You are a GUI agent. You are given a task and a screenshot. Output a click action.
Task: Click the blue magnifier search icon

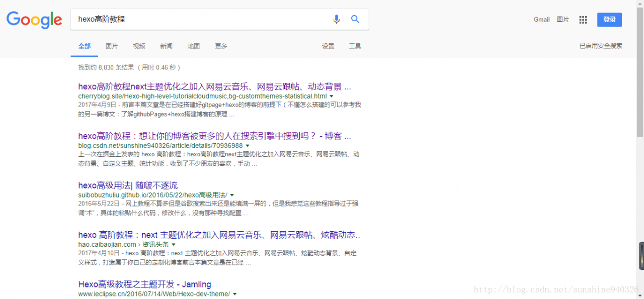click(x=355, y=19)
